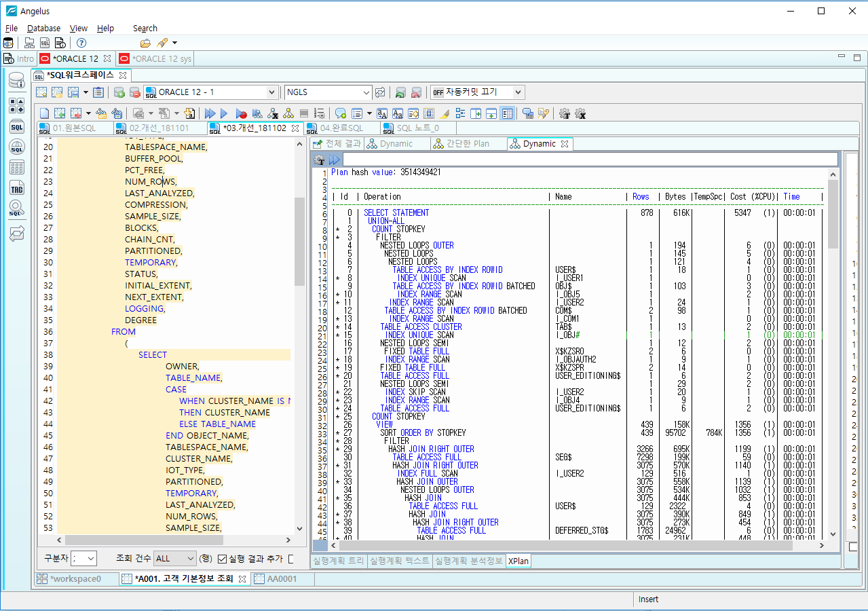
Task: Click the rollback red database icon
Action: pos(416,92)
